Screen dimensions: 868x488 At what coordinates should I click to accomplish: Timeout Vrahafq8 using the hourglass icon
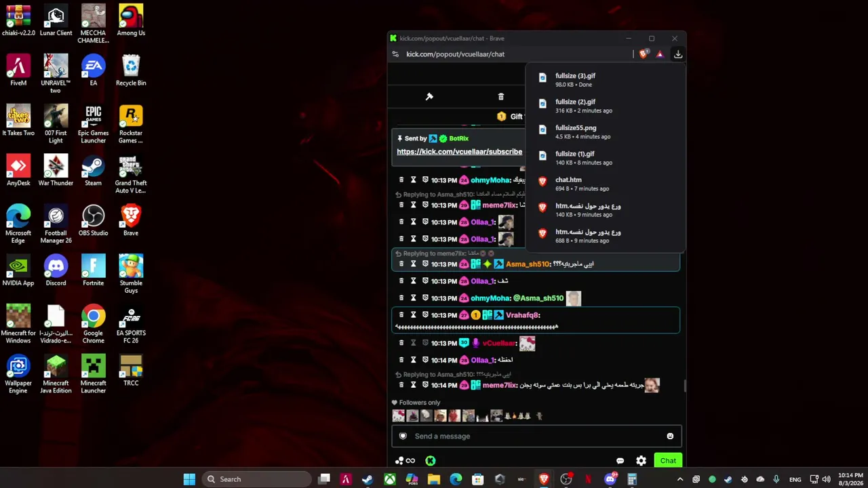click(x=413, y=315)
